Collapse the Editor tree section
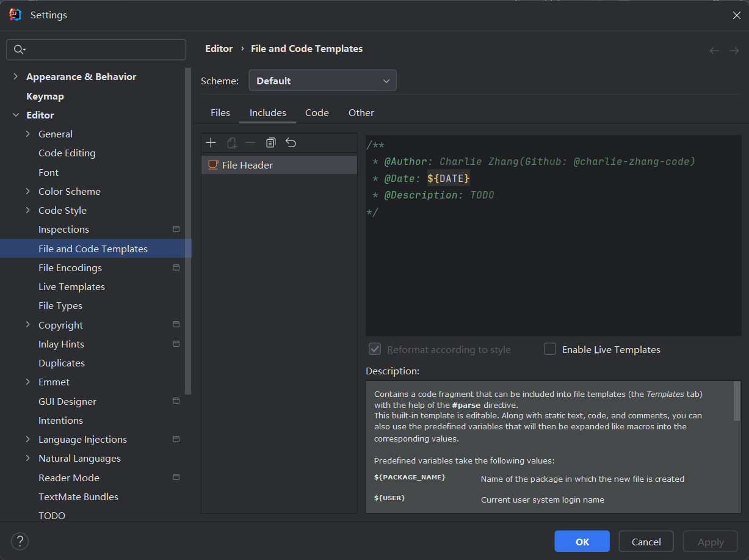 [x=15, y=115]
